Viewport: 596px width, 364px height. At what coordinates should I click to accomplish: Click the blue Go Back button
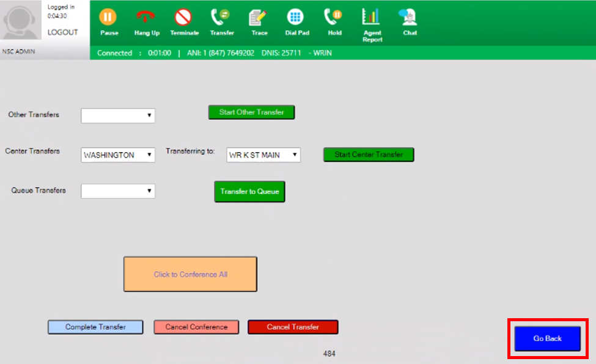tap(547, 338)
